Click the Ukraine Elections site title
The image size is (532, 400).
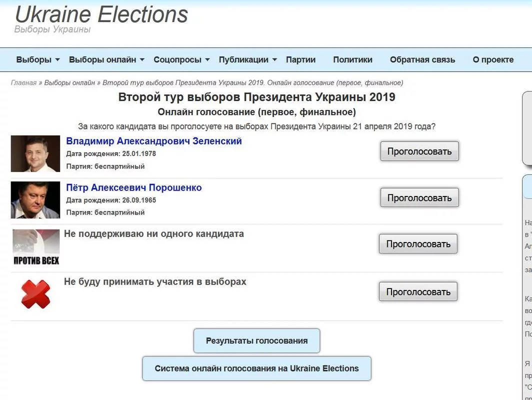[101, 14]
